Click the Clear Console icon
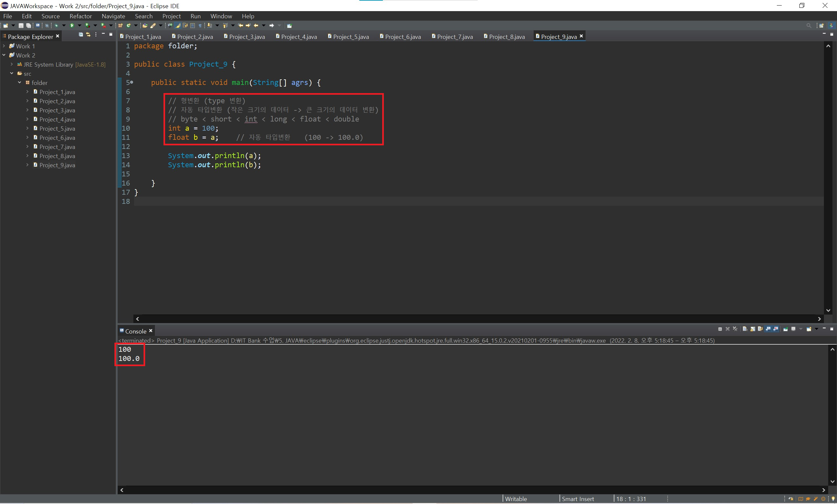The height and width of the screenshot is (504, 837). (745, 329)
